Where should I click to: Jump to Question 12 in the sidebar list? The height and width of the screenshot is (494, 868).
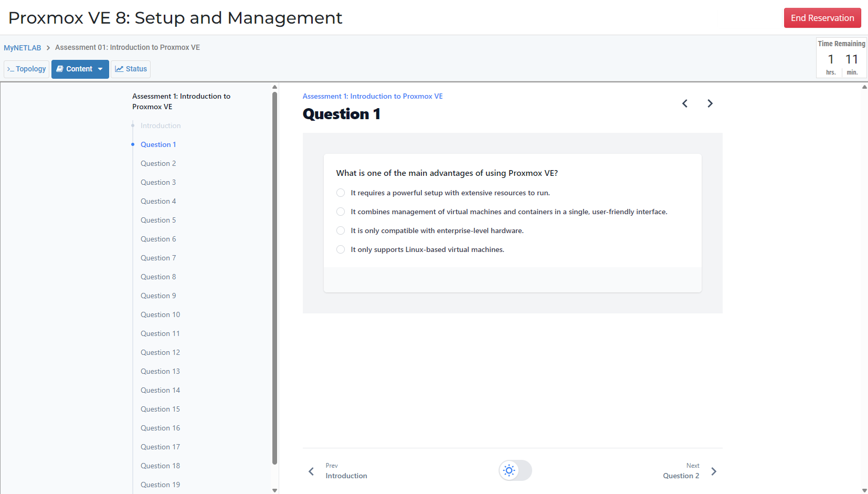[160, 352]
